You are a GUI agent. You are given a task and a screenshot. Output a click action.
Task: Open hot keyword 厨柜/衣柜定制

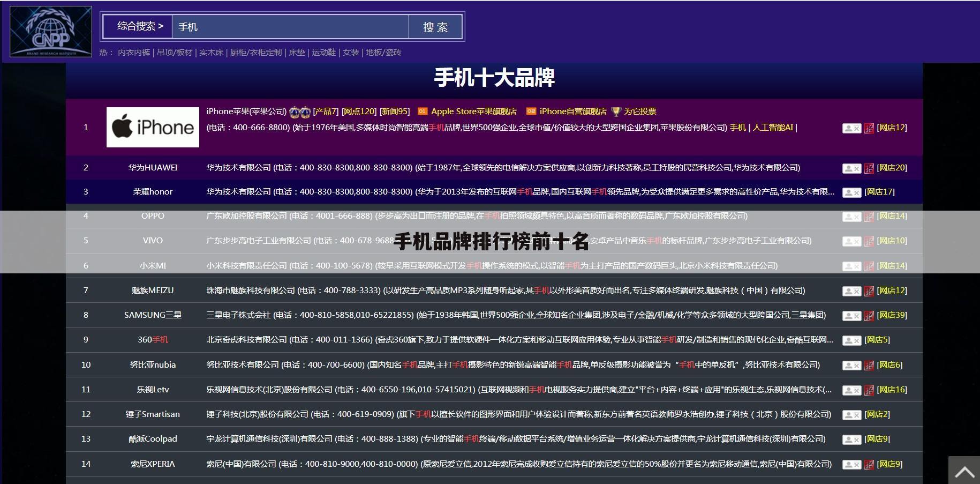256,53
